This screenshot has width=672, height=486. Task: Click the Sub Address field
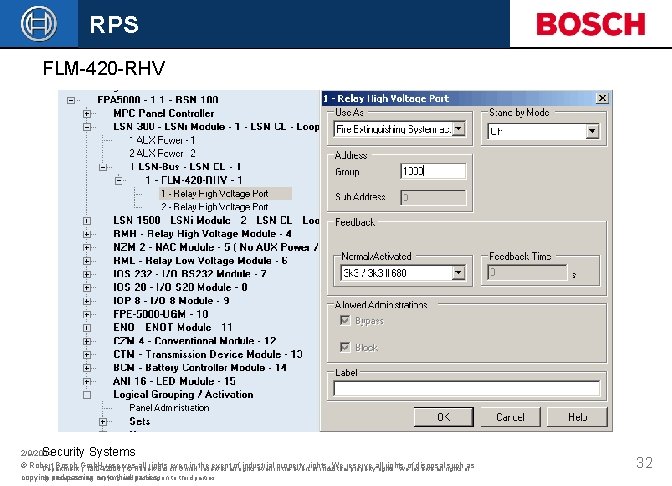tap(433, 198)
